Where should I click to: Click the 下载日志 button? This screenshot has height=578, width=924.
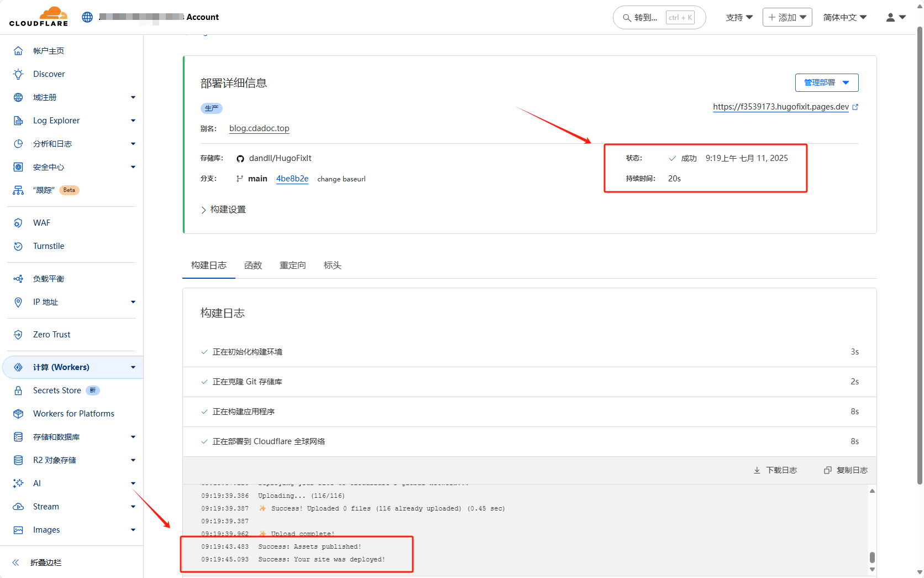click(775, 470)
